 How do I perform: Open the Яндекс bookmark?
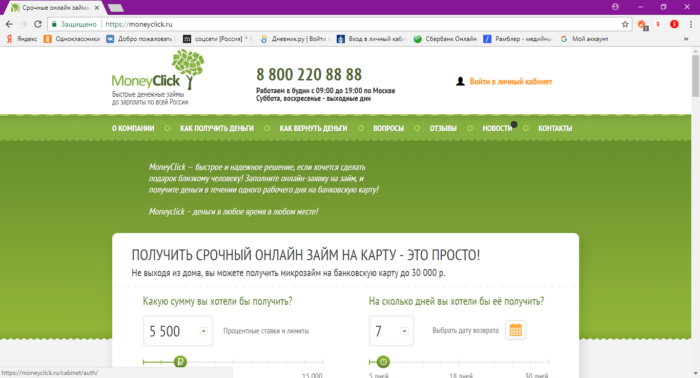tap(21, 39)
